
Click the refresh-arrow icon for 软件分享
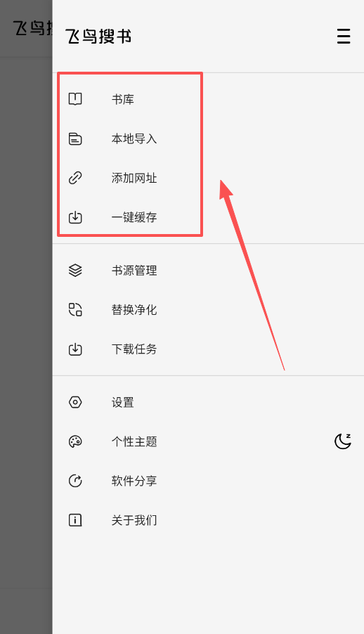75,481
